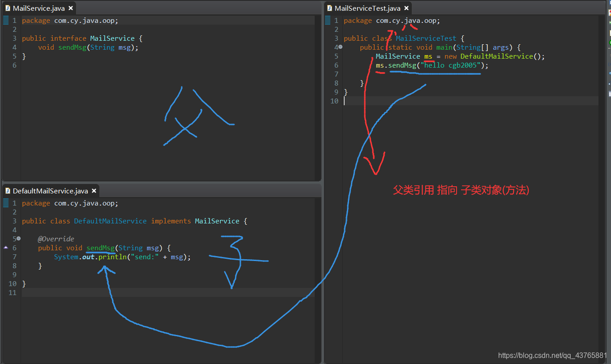Switch to the DefaultMailService.java editor tab
Screen dimensions: 611x364
pos(51,191)
